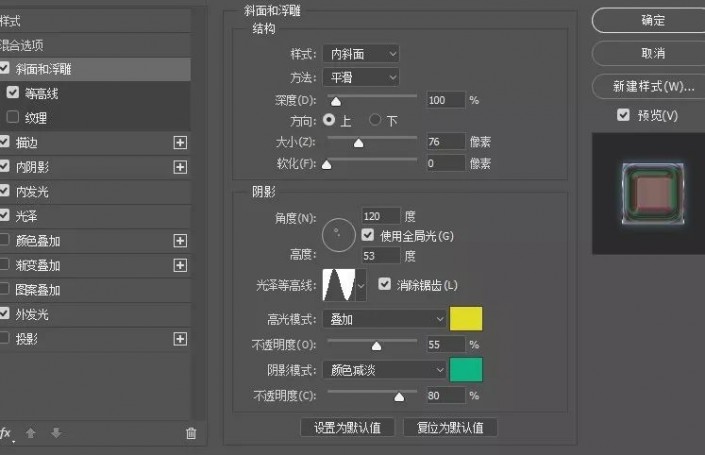
Task: Click highlight opacity field showing 55
Action: tap(446, 345)
